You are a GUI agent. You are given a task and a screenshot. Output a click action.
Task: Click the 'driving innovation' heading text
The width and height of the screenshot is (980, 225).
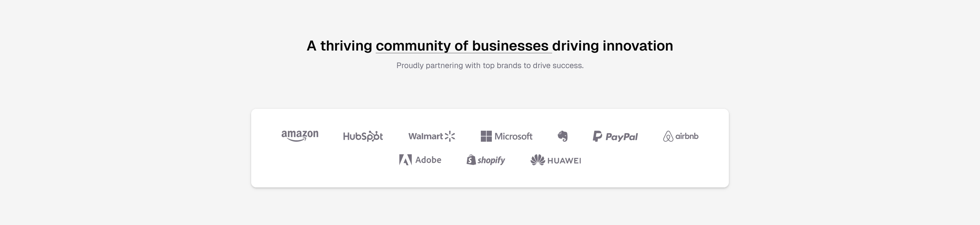612,46
